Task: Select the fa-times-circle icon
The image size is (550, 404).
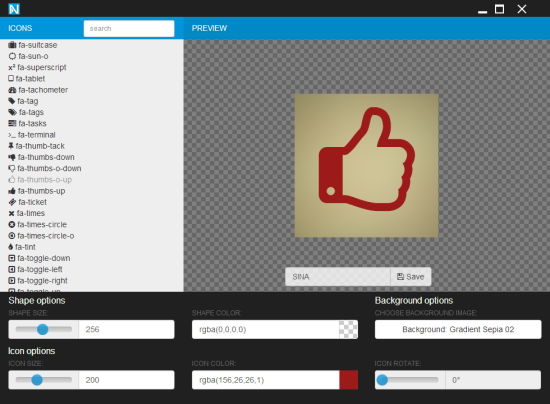Action: click(x=38, y=224)
